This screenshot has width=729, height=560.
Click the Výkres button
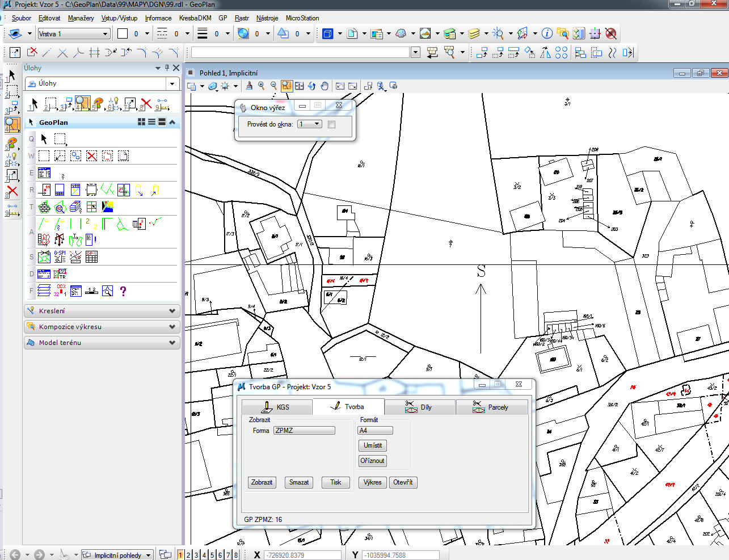(x=373, y=482)
